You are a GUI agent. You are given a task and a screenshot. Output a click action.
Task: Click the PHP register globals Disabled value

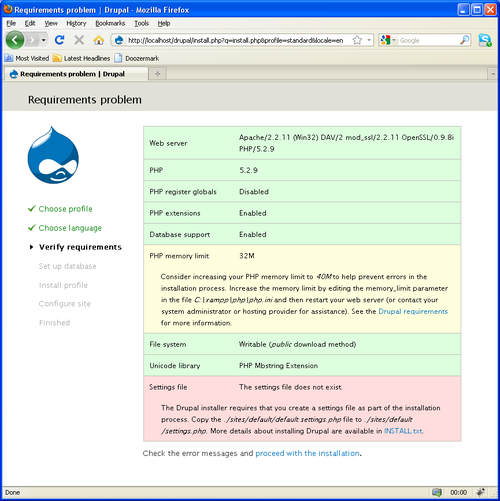pos(254,192)
